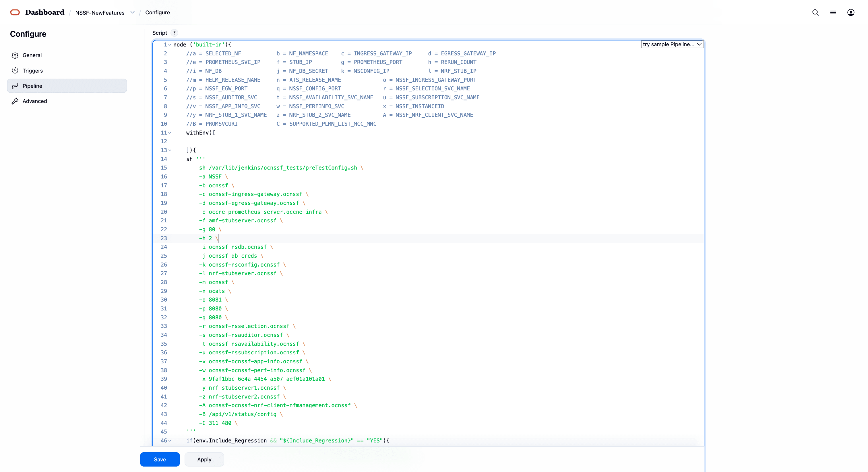Click 'node ('built-in'){' on line 1
Screen dimensions: 868x472
pyautogui.click(x=202, y=44)
